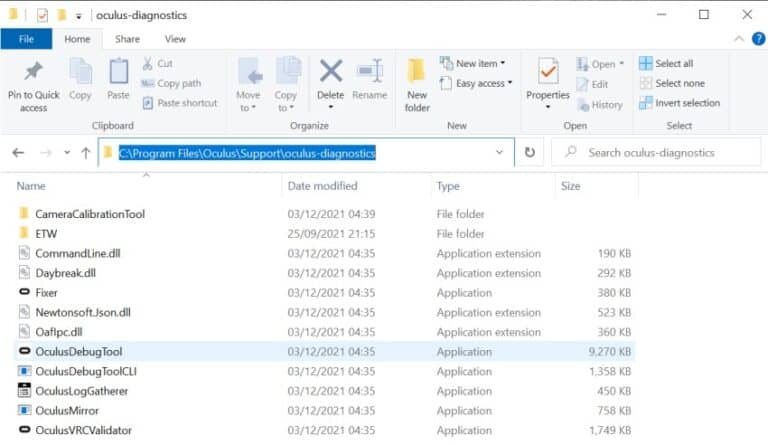Click title bar properties quick-access icon
Screen dimensions: 768x445
43,15
